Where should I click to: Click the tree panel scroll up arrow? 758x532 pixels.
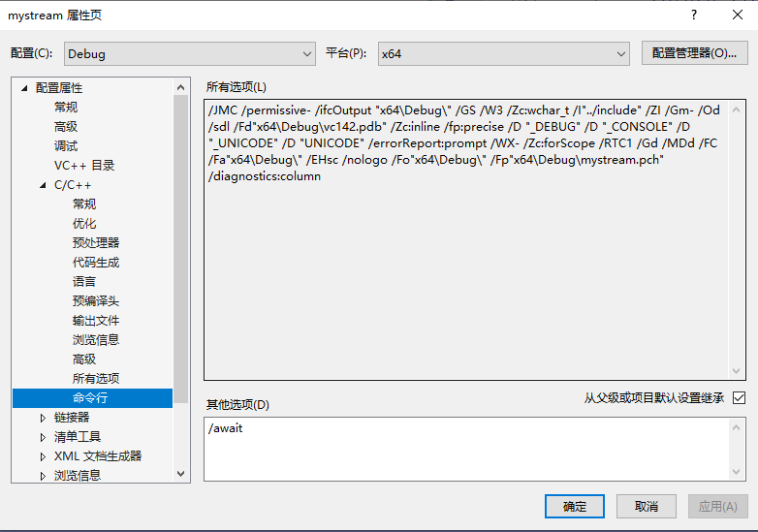tap(181, 87)
